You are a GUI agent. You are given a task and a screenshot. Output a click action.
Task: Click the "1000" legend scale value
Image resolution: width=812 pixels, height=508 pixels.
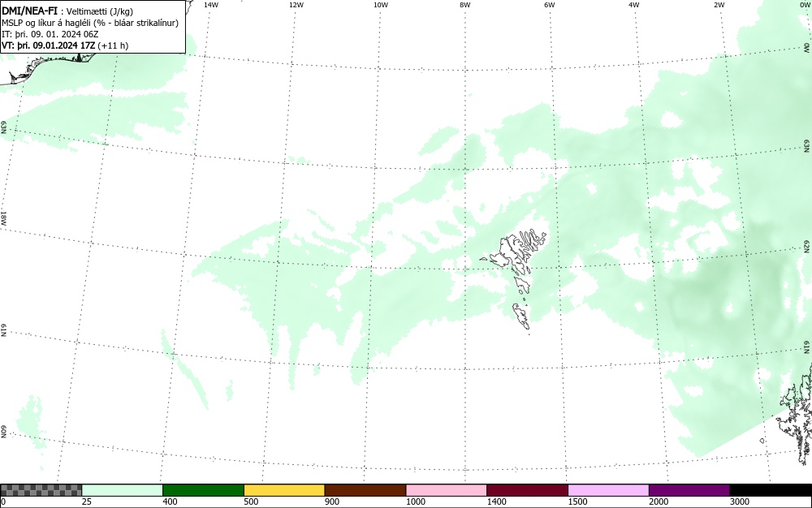416,502
